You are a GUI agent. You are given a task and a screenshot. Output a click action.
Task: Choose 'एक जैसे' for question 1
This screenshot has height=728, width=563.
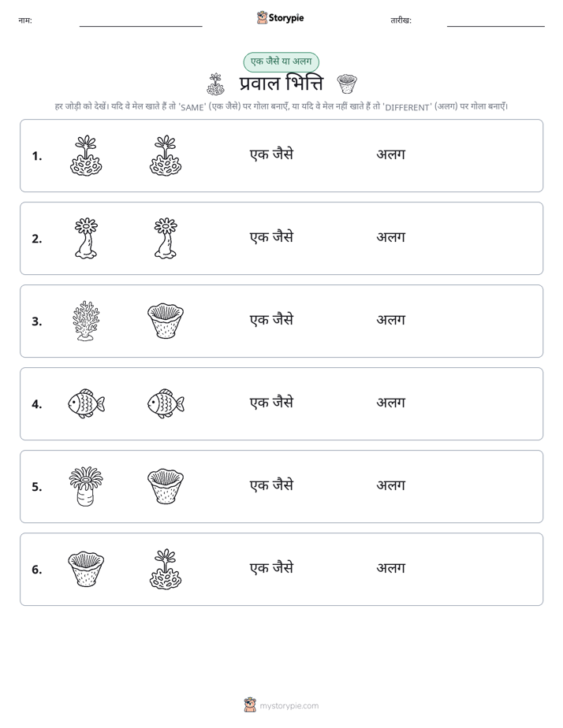pos(271,154)
